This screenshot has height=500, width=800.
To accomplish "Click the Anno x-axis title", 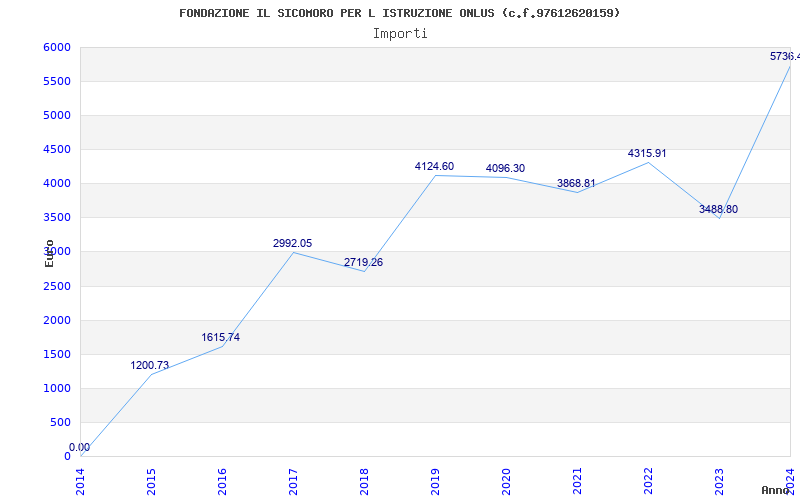I will [775, 490].
